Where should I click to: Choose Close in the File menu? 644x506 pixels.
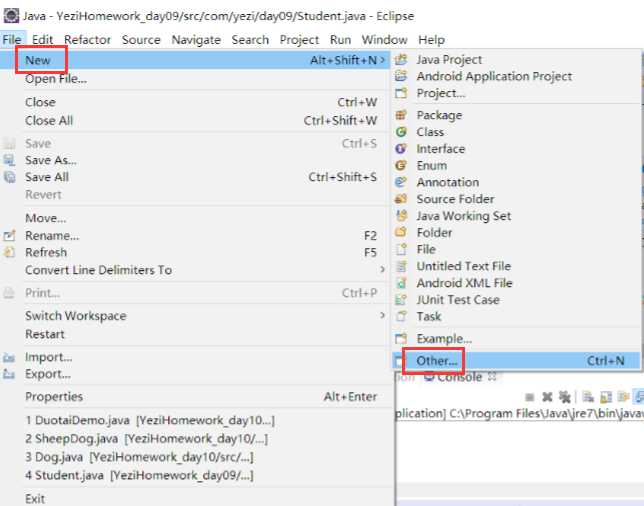point(195,102)
